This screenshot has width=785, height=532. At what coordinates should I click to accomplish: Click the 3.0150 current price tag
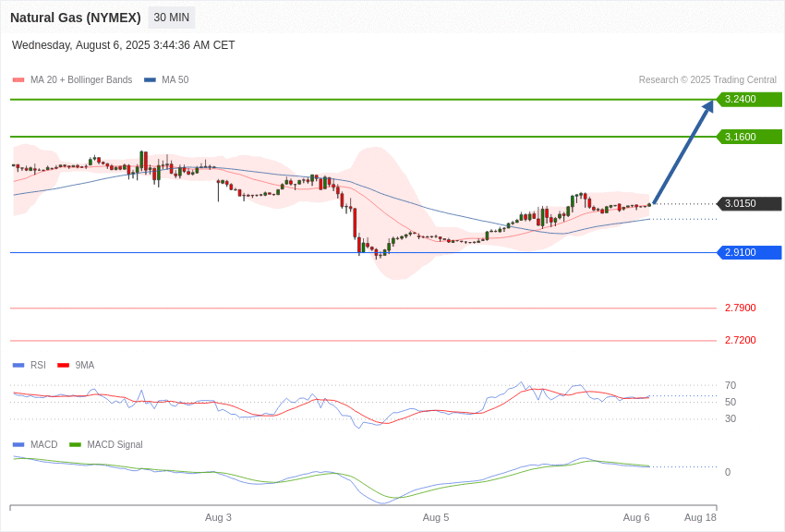[749, 204]
